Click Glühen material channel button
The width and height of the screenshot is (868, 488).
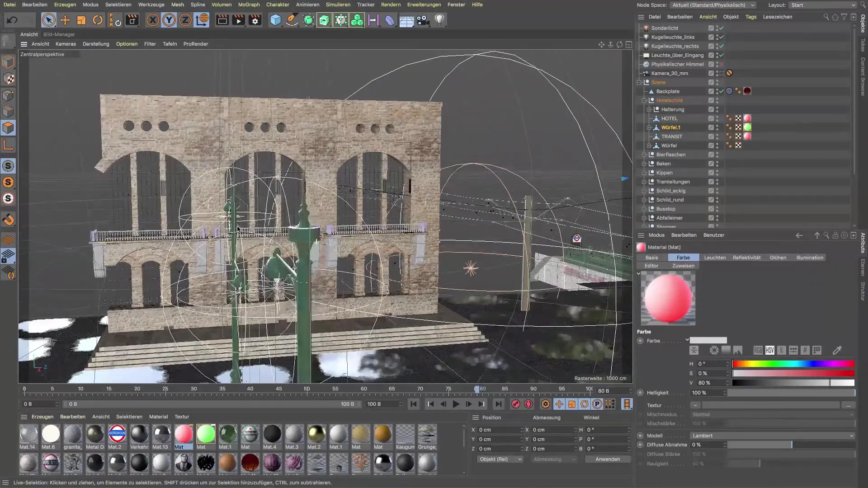tap(778, 258)
